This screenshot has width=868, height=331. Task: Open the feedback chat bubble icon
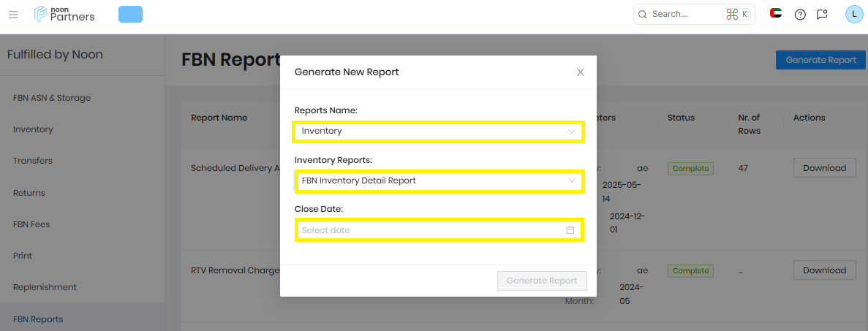coord(822,15)
